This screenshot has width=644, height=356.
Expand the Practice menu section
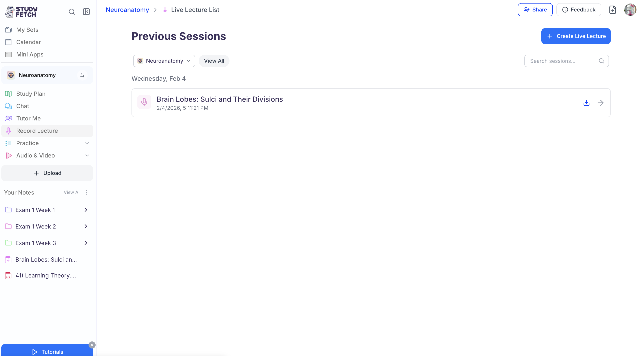pos(87,143)
